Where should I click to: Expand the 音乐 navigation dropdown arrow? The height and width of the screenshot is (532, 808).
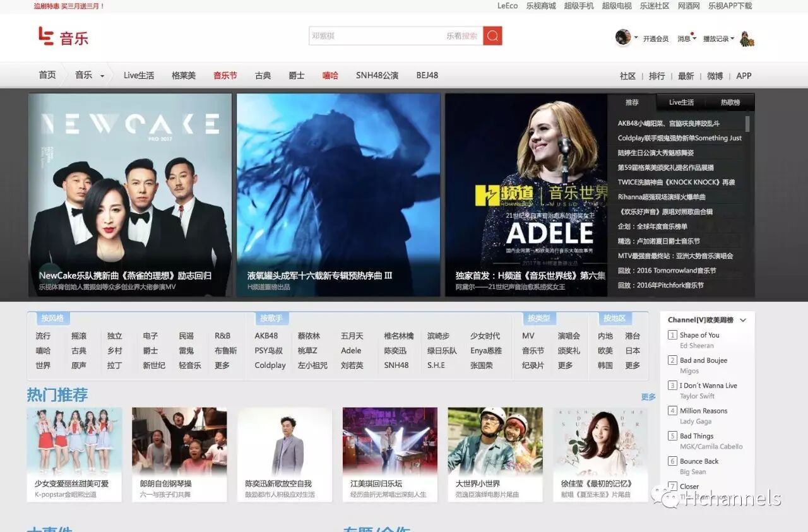102,76
